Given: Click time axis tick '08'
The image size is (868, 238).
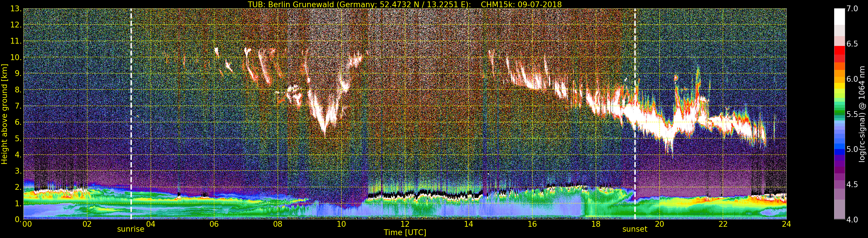Looking at the screenshot, I should 278,224.
